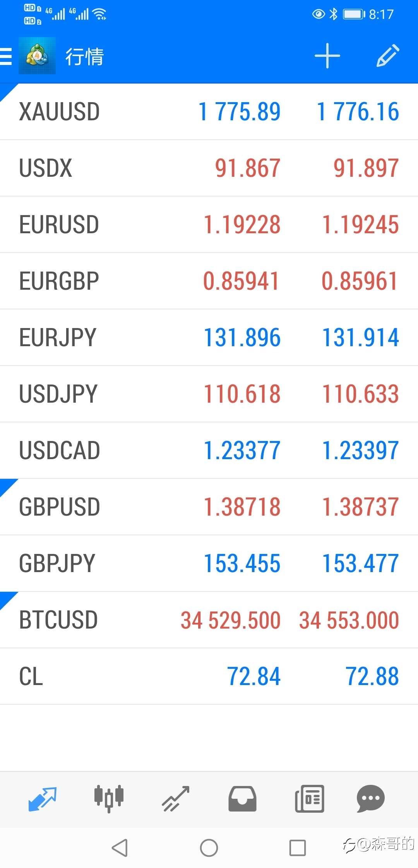Tap the MetaTrader 4 app logo
The image size is (418, 868).
[x=37, y=56]
